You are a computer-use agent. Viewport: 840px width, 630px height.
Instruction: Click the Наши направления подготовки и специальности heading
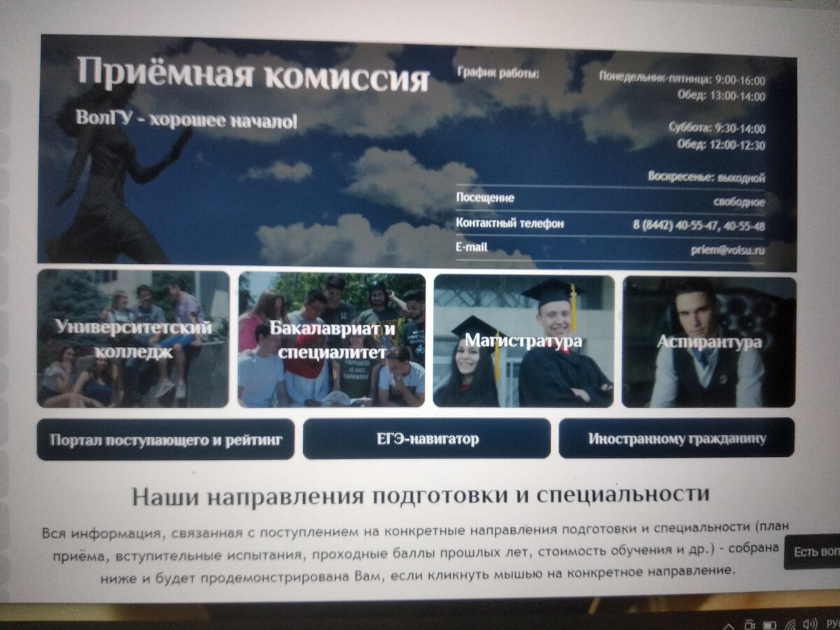pyautogui.click(x=421, y=496)
